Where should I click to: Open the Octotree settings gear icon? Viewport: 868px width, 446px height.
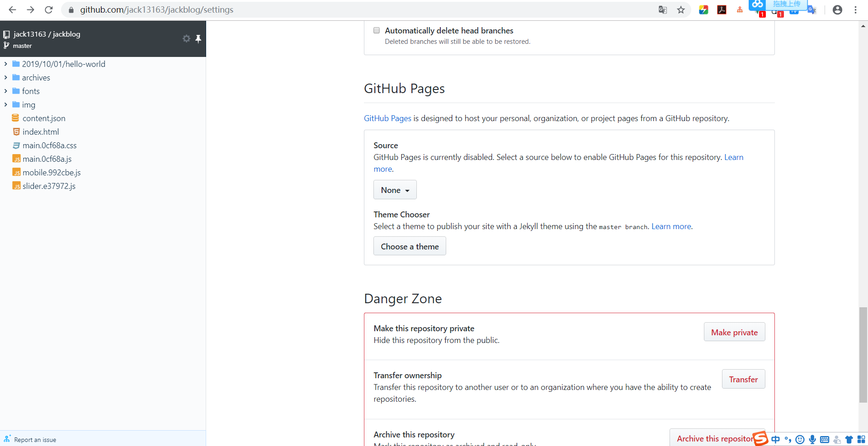(186, 38)
